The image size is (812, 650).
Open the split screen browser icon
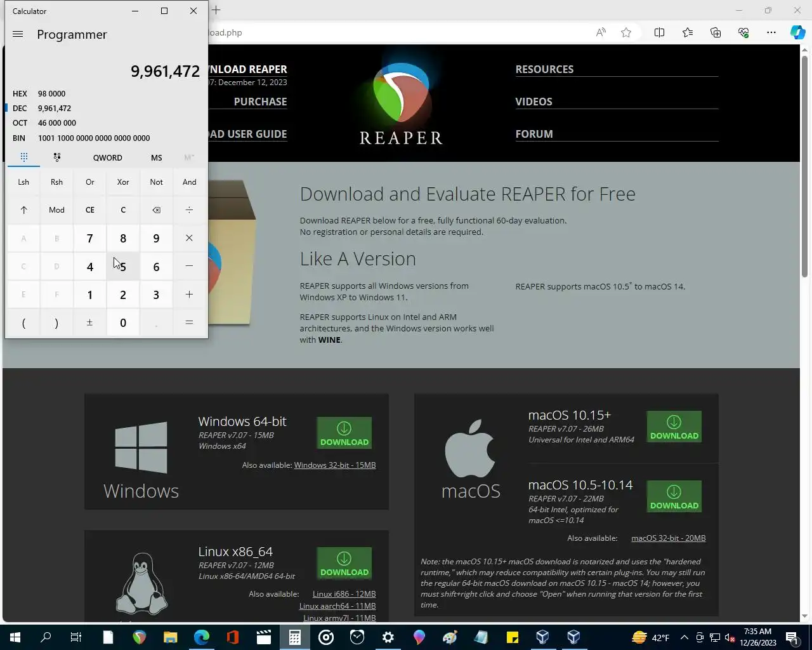pyautogui.click(x=659, y=32)
